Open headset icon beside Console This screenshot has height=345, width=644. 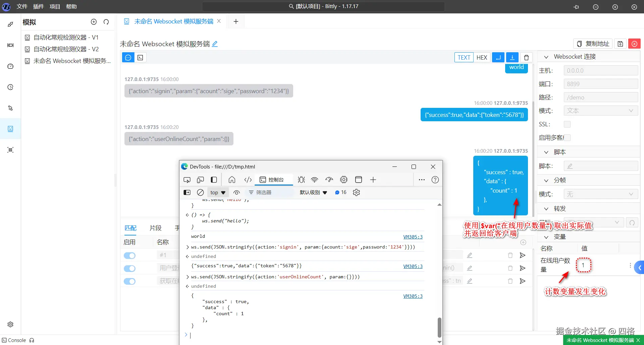click(32, 340)
